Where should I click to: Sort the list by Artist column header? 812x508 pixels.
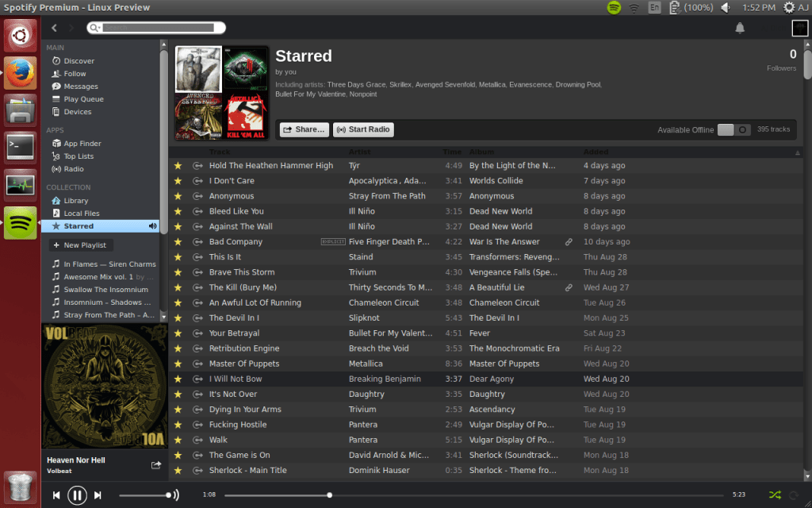[x=359, y=152]
